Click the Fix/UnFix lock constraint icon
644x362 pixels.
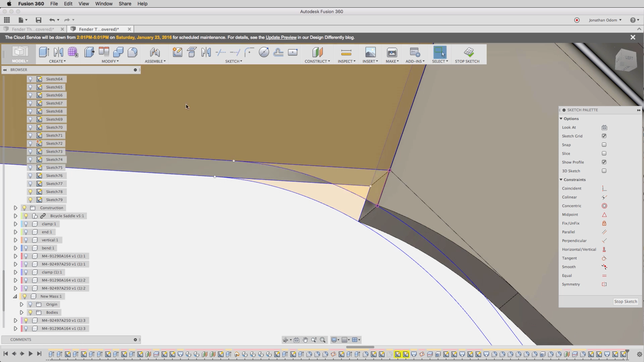coord(604,223)
